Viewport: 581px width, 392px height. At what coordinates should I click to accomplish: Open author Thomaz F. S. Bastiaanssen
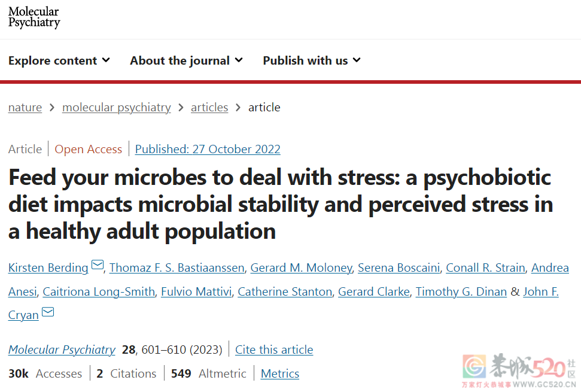click(x=177, y=268)
